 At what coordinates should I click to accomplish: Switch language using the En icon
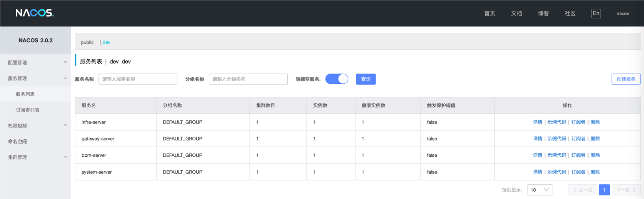point(596,13)
